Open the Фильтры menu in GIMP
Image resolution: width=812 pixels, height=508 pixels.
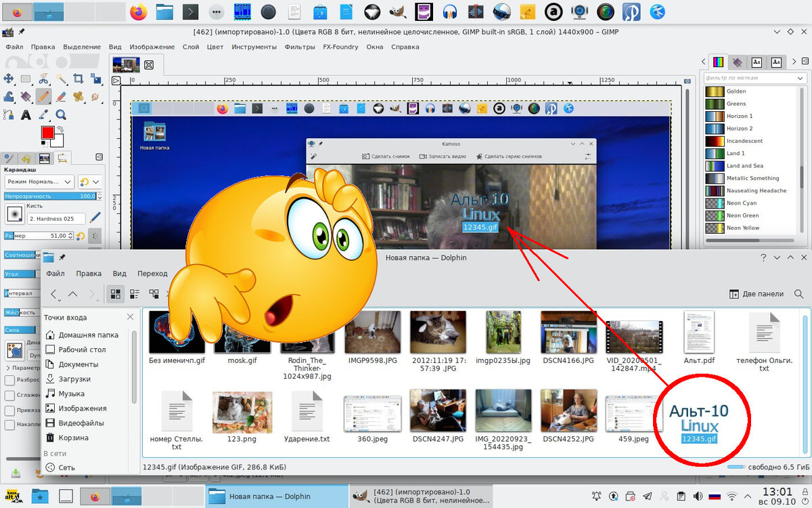[x=301, y=47]
